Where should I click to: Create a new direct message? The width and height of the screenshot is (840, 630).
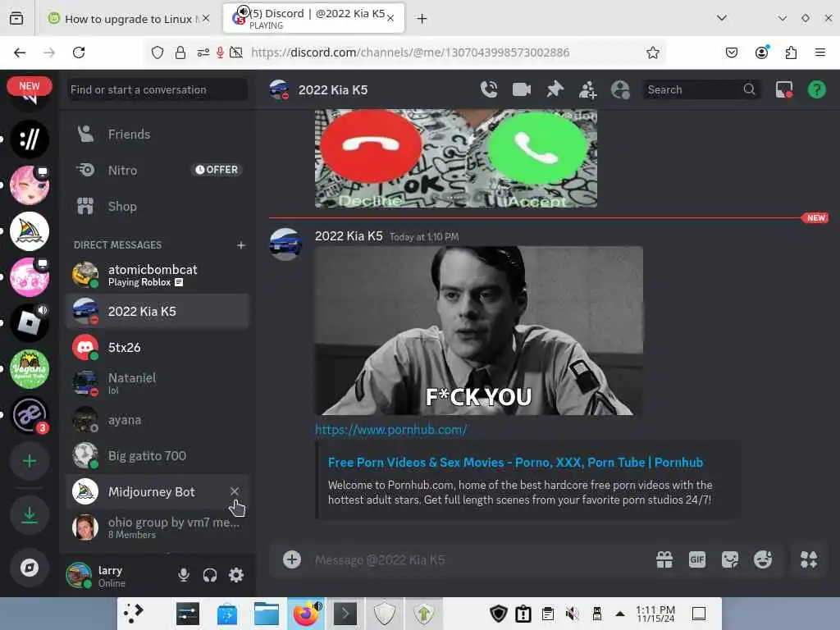[x=241, y=244]
